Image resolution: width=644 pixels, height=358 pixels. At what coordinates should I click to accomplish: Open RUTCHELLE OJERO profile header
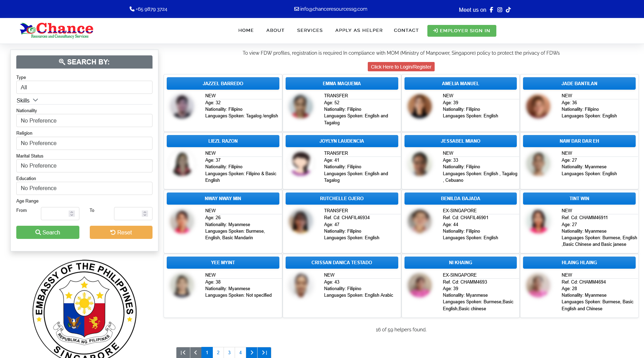342,198
